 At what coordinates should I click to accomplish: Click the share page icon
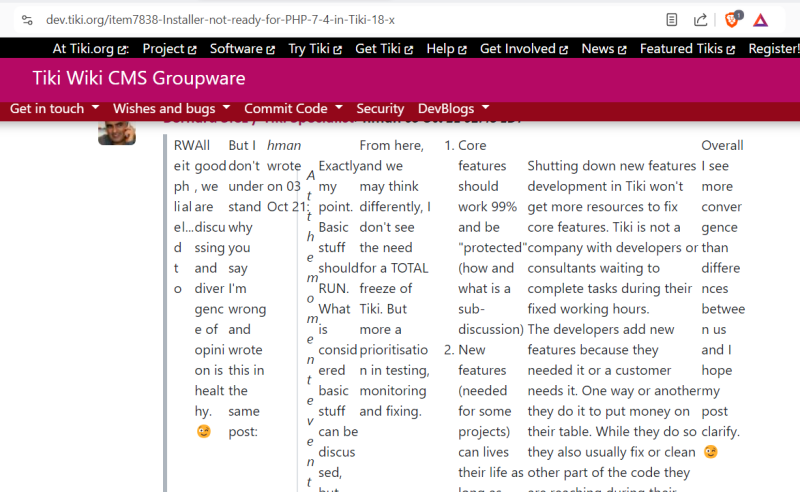(x=700, y=20)
